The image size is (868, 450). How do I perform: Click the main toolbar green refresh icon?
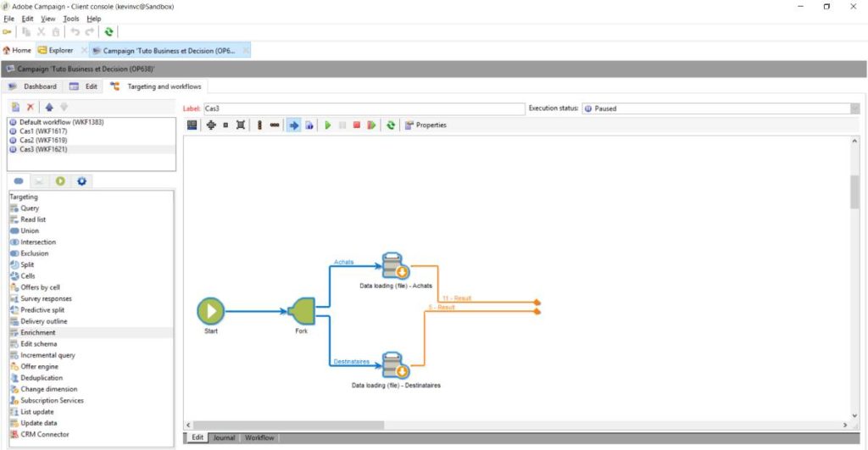tap(108, 32)
